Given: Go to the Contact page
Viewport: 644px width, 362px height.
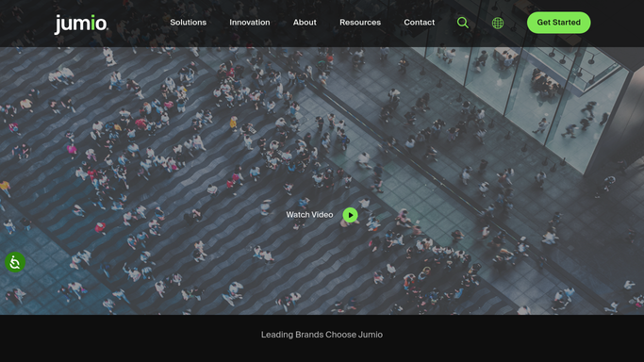Looking at the screenshot, I should coord(419,23).
